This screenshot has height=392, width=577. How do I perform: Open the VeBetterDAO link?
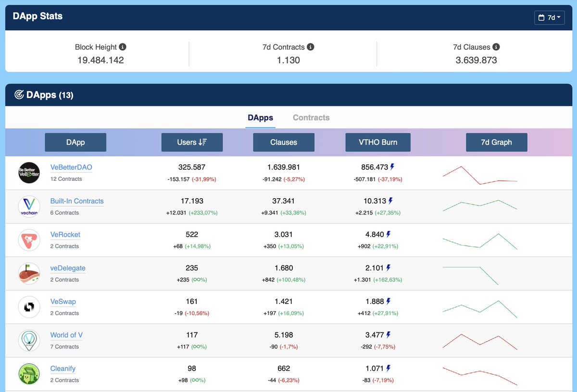point(71,168)
